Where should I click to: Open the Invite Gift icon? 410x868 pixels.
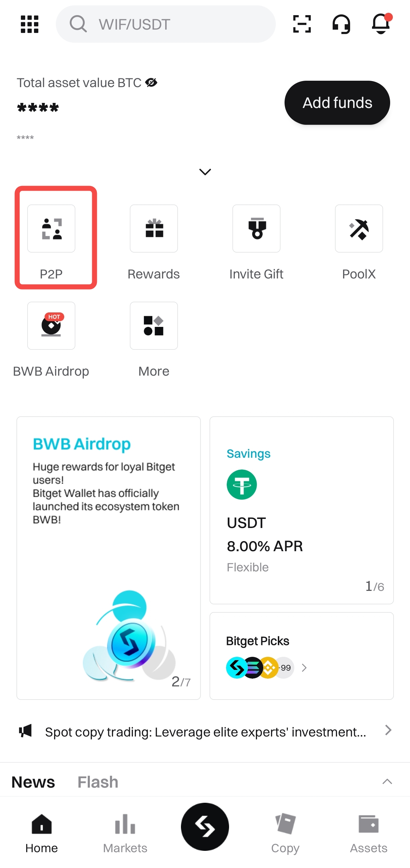coord(256,228)
